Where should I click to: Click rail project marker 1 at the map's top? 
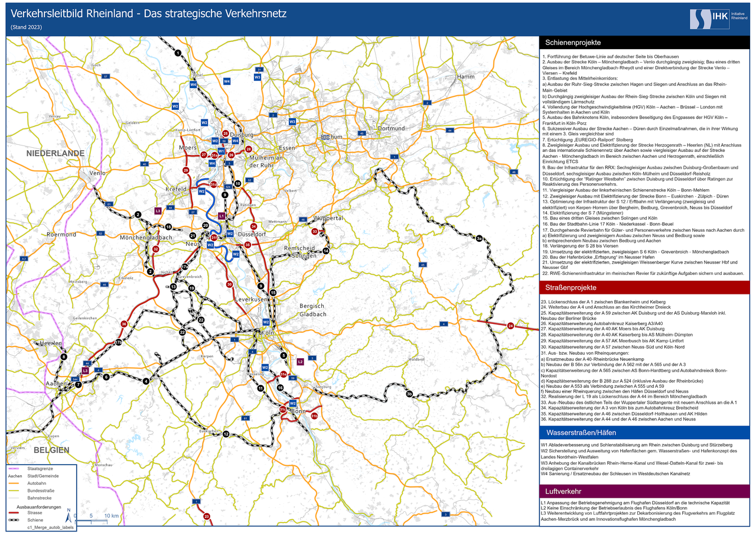tap(178, 53)
